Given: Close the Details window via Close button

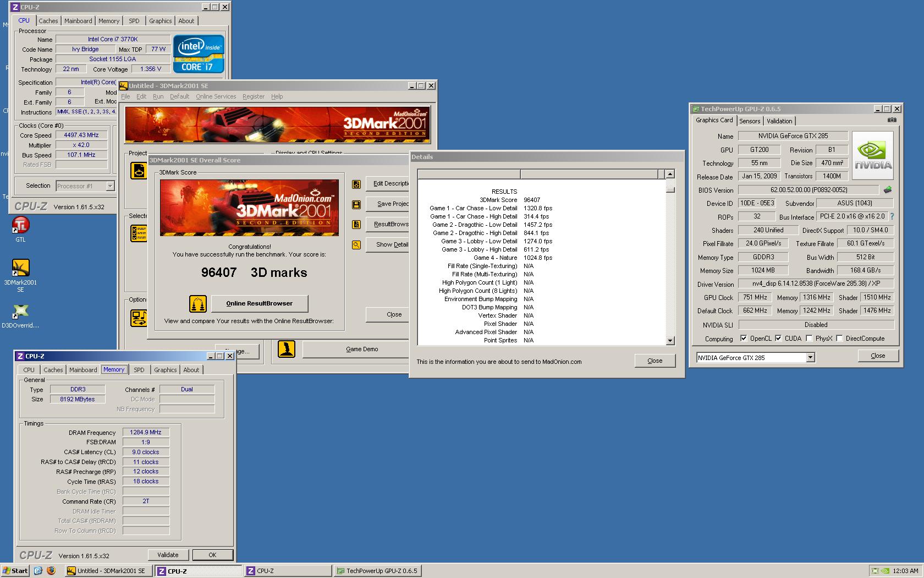Looking at the screenshot, I should click(x=654, y=361).
